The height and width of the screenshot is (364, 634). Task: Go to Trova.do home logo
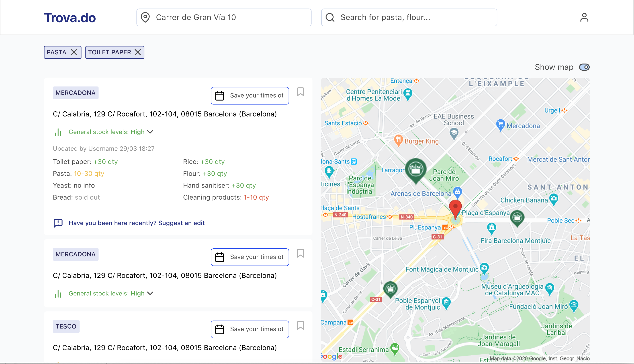click(x=70, y=18)
